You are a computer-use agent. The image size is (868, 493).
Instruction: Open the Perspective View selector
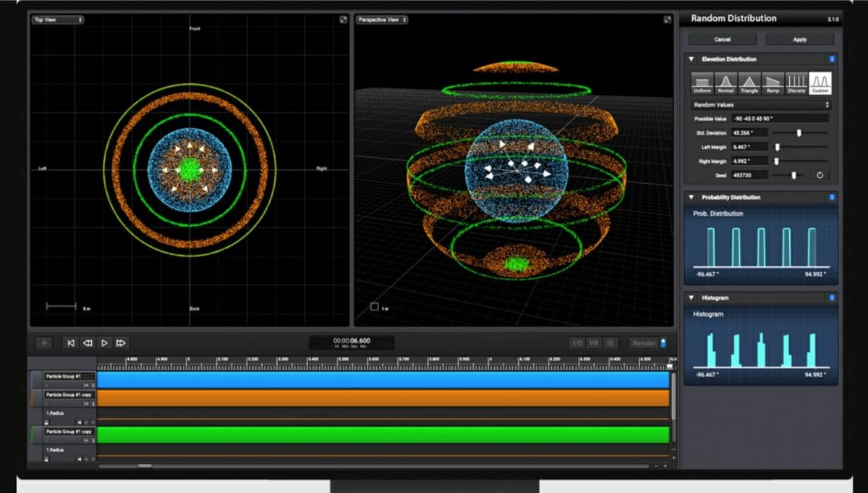(x=381, y=20)
